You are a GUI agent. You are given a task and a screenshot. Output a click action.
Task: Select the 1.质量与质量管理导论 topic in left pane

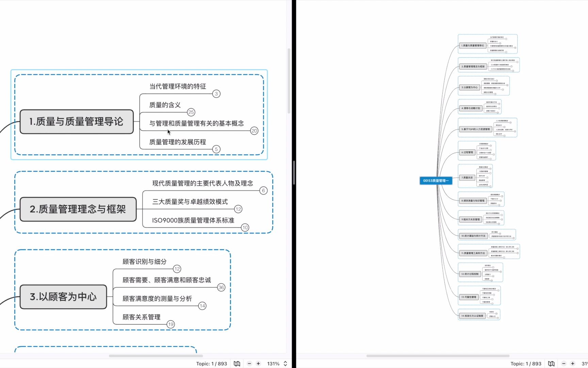pos(77,122)
